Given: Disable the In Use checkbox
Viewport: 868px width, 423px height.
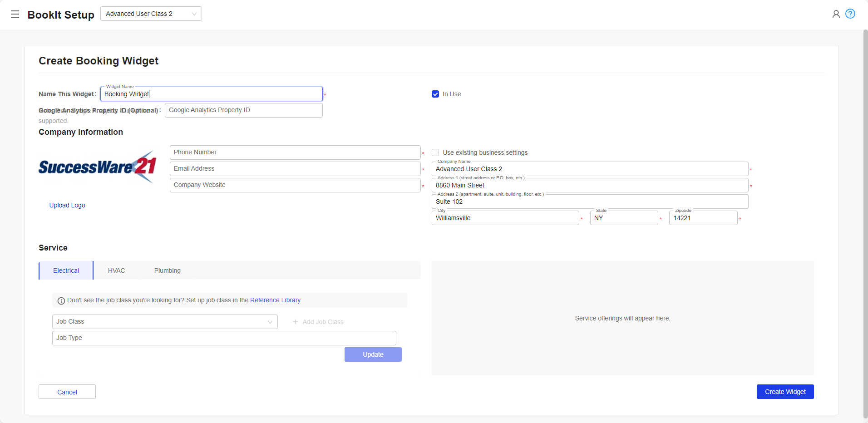Looking at the screenshot, I should click(x=435, y=94).
